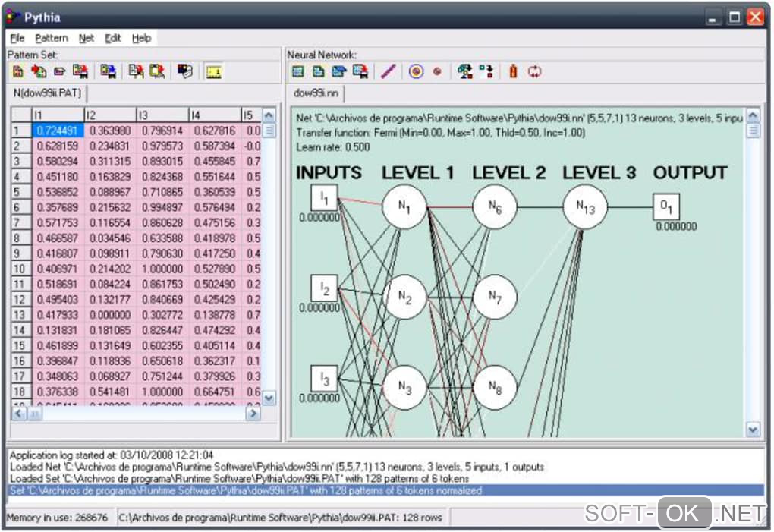774x532 pixels.
Task: Select the cell 0.664751 in row 18
Action: click(x=215, y=392)
